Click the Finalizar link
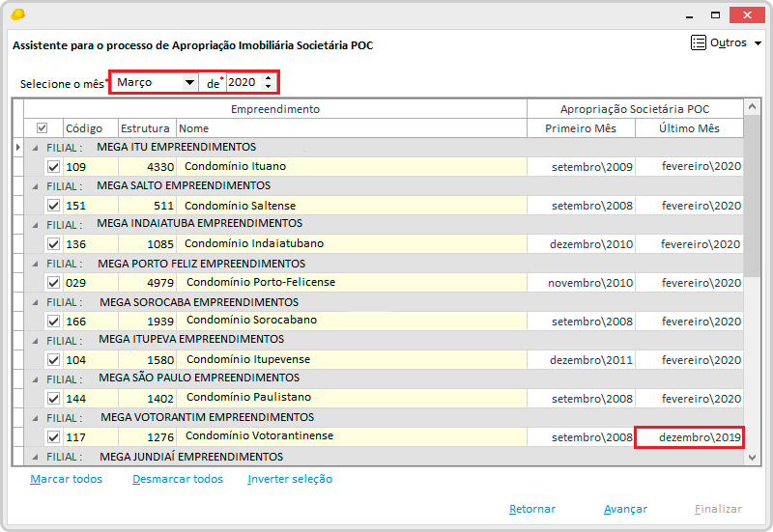 pos(718,509)
